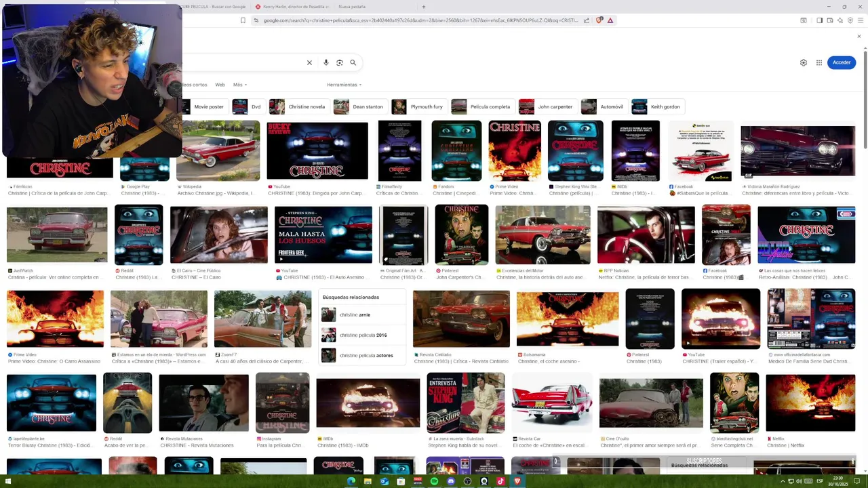868x488 pixels.
Task: Open 'Prime Video: Christi...' result link
Action: coord(513,193)
